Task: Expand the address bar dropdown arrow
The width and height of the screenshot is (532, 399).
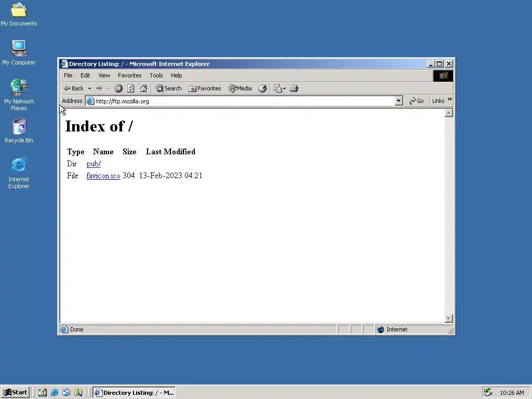Action: (399, 101)
